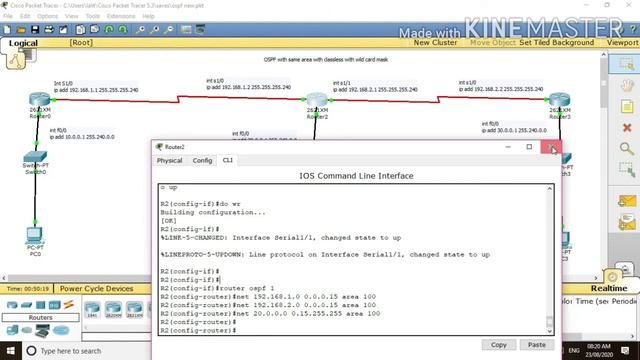The image size is (640, 360).
Task: Click the Windows Start button
Action: [11, 351]
